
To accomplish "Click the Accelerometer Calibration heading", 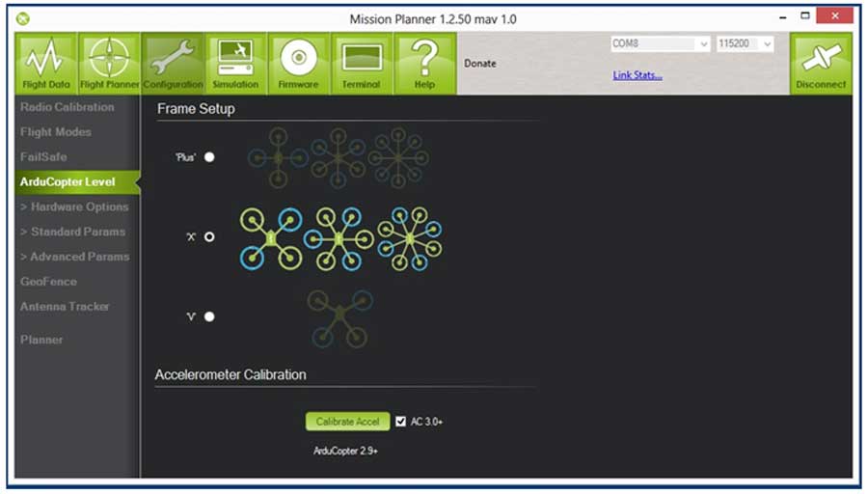I will click(231, 374).
